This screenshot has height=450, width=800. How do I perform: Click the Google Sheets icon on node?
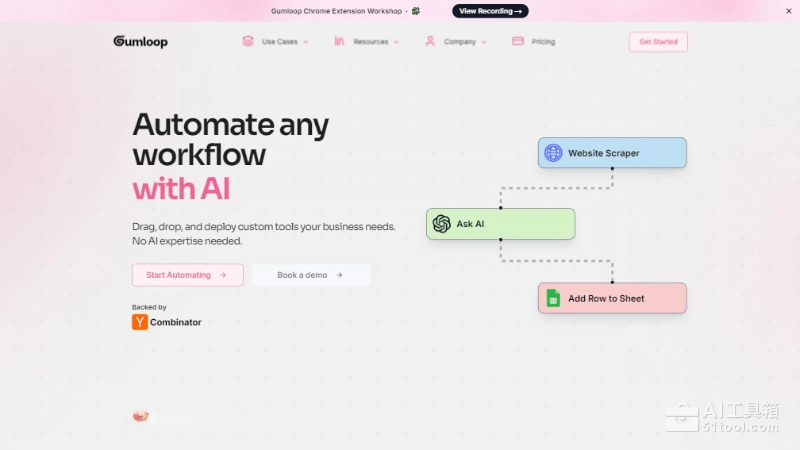click(x=553, y=298)
